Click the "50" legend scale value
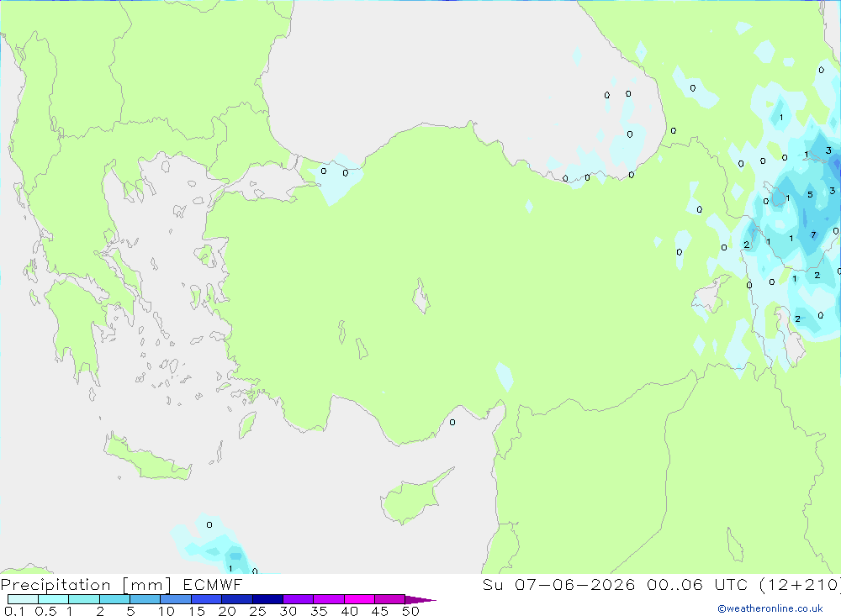Viewport: 841px width, 616px height. coord(410,611)
